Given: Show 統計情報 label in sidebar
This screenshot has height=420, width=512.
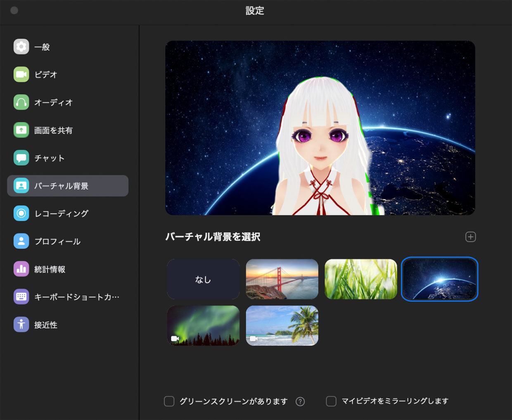Looking at the screenshot, I should (x=50, y=269).
